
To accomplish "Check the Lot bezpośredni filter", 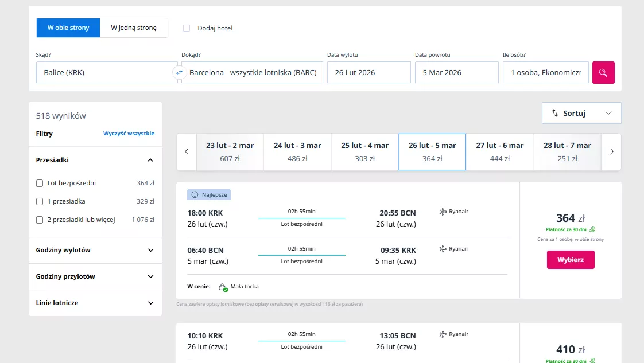I will tap(40, 184).
